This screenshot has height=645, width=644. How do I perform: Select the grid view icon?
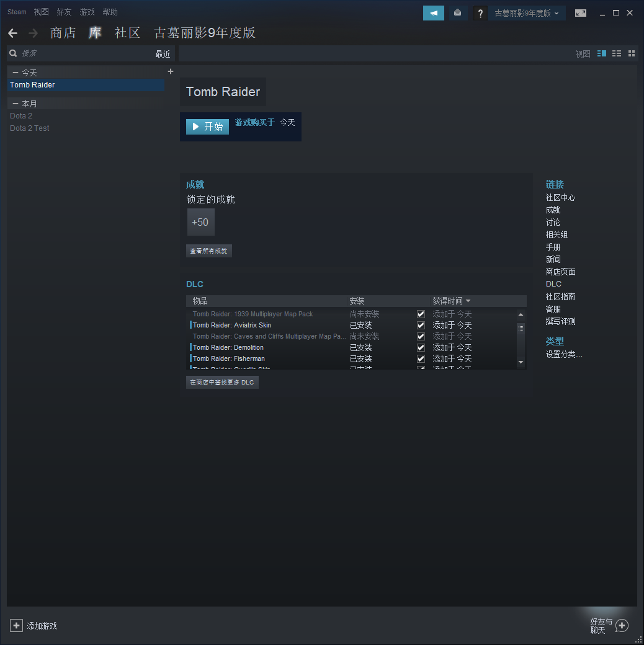pos(631,53)
